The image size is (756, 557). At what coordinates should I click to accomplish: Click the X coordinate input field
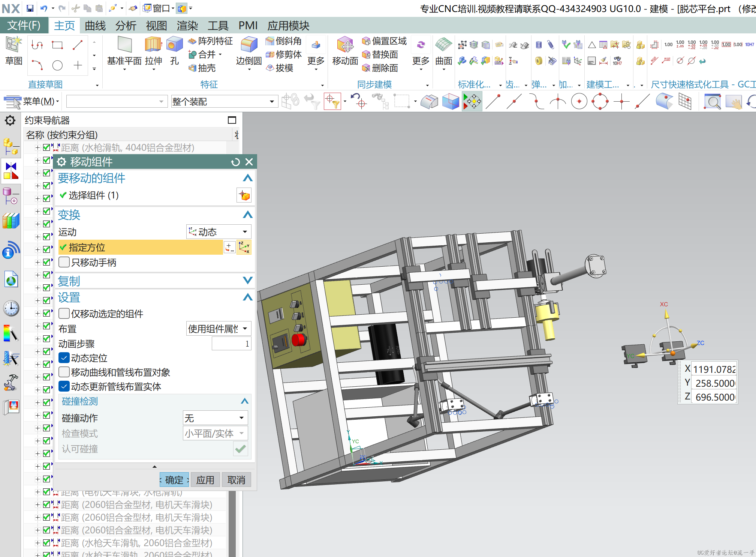(714, 369)
